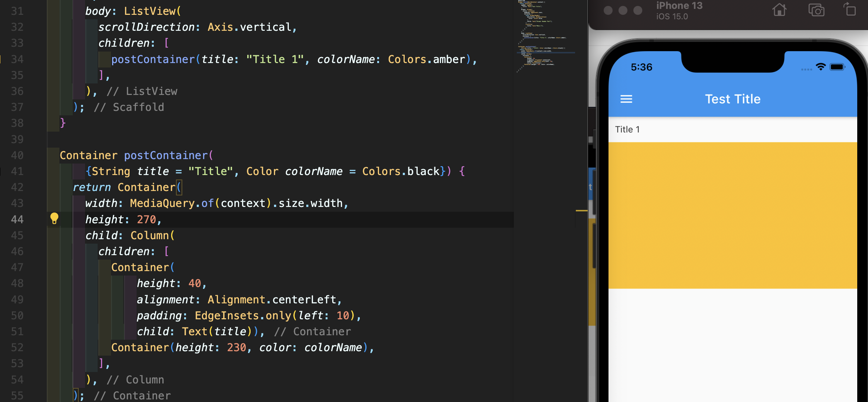
Task: Click the lightbulb code action icon
Action: (54, 218)
